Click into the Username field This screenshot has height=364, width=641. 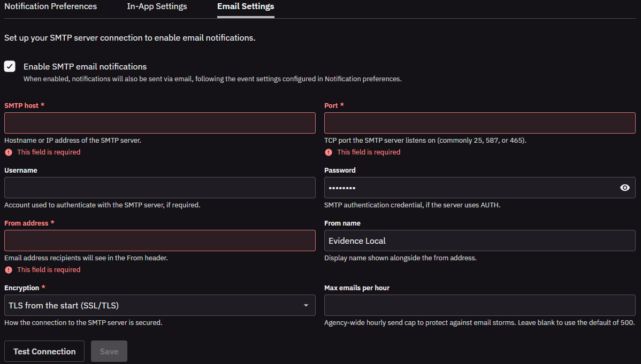160,188
